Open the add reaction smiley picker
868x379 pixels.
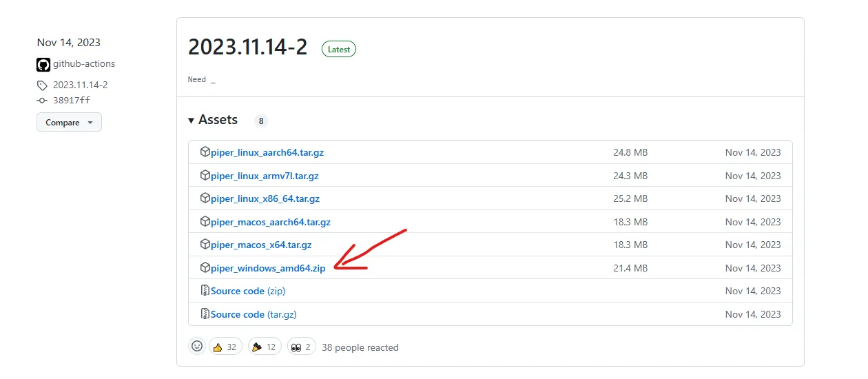click(x=197, y=347)
